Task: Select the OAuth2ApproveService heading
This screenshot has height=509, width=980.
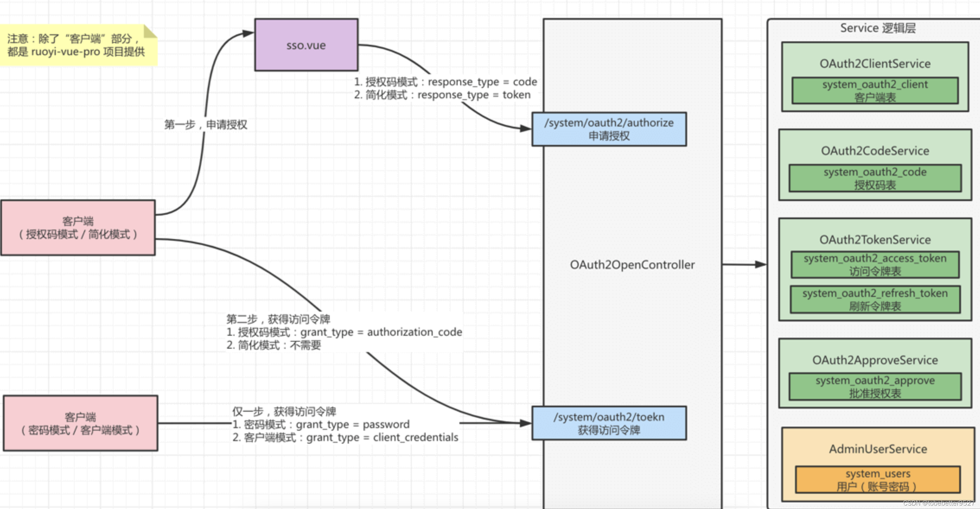Action: click(x=875, y=360)
